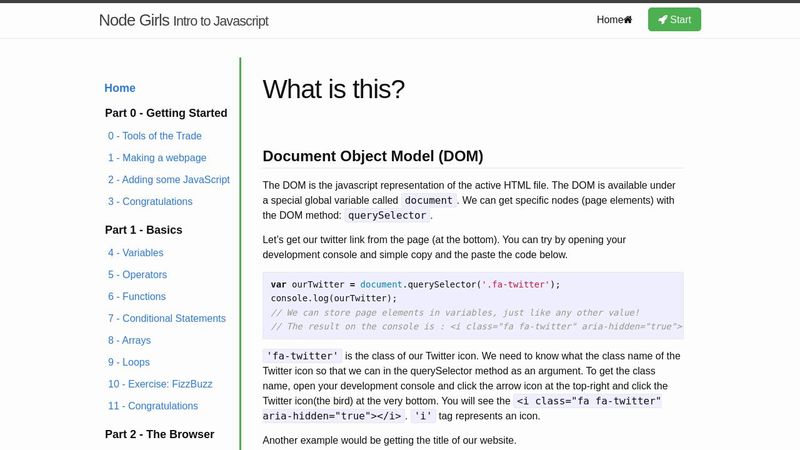Select the Part 1 - Basics heading

pos(143,230)
